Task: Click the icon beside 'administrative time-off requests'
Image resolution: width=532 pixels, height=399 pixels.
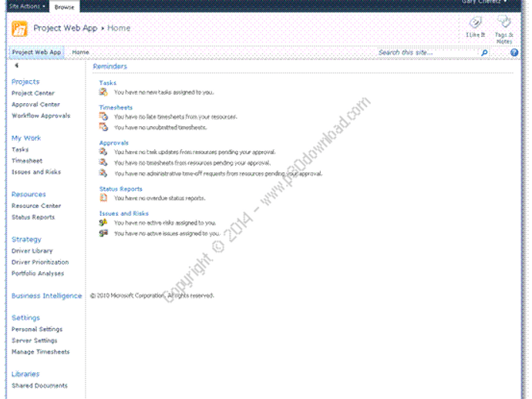Action: [x=103, y=173]
